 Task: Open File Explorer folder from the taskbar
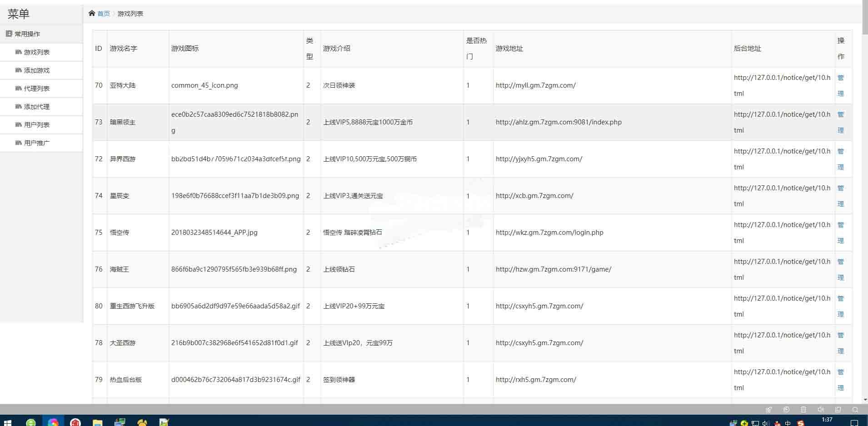(97, 422)
